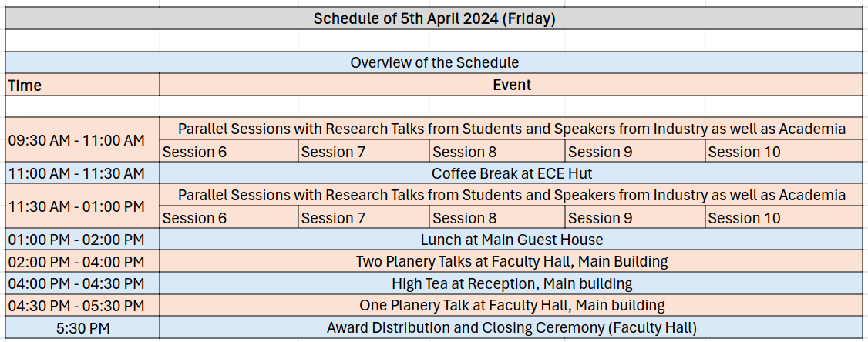Select Session 6 in the 09:30 AM block
Screen dimensions: 868x342
point(228,152)
